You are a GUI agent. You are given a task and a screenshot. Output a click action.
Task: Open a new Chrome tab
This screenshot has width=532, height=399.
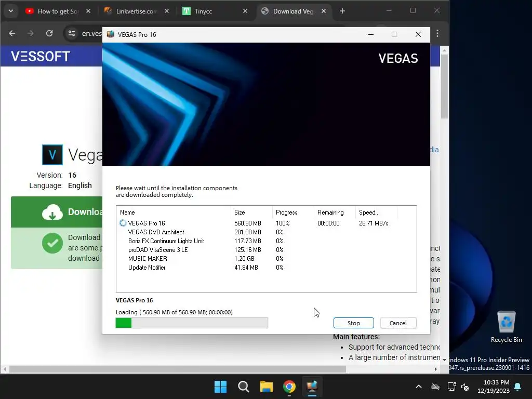tap(342, 11)
